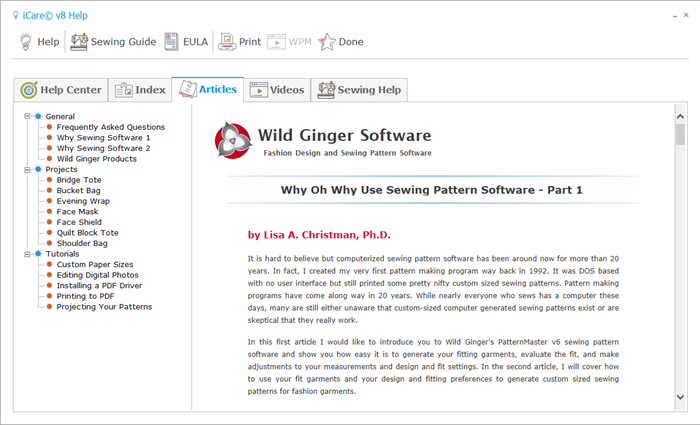
Task: Click the EULA toolbar label
Action: pyautogui.click(x=196, y=42)
